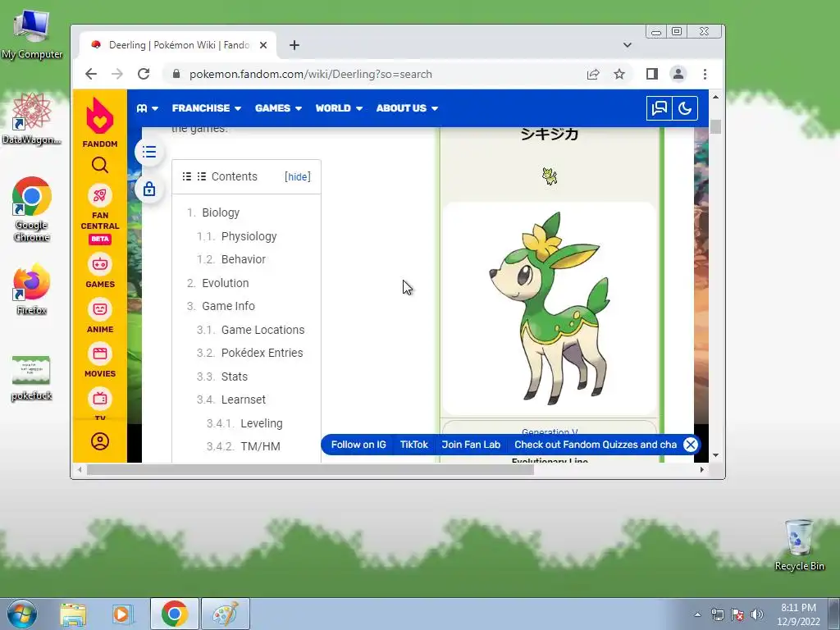The image size is (840, 630).
Task: Click the scroll down arrow
Action: point(715,455)
